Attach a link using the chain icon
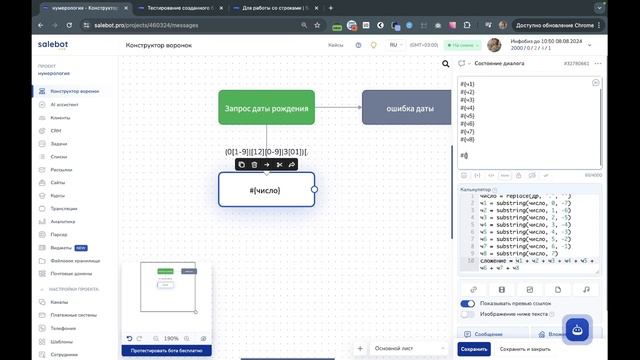The height and width of the screenshot is (360, 640). 473,289
